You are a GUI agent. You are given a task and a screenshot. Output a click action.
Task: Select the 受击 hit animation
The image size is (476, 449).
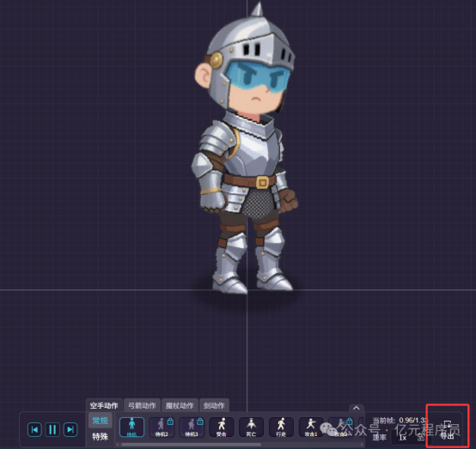[222, 428]
